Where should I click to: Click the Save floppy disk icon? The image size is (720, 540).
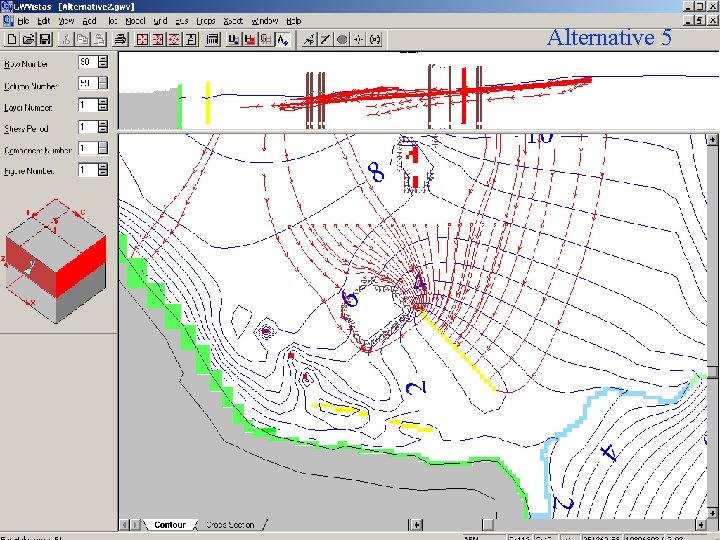(45, 39)
